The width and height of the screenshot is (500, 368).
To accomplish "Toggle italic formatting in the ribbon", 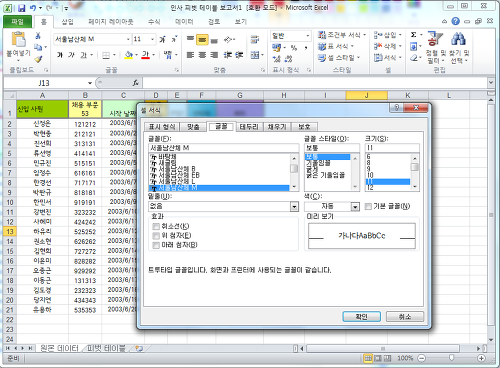I will (x=71, y=55).
